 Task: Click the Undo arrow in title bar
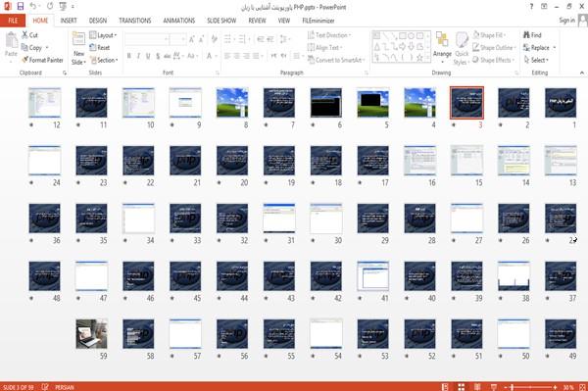pos(33,7)
